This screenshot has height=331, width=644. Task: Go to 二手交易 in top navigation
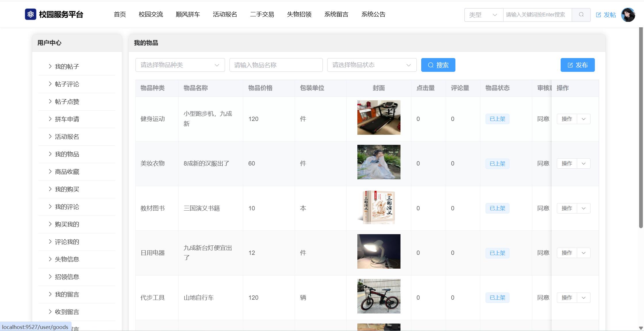click(x=262, y=14)
